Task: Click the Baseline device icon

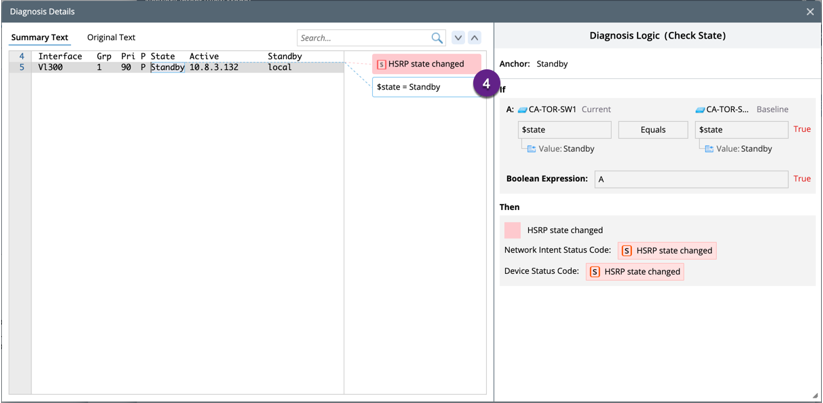Action: pos(700,110)
